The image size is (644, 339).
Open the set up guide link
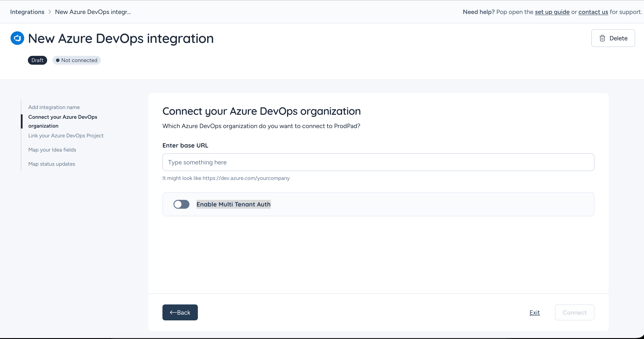click(552, 12)
